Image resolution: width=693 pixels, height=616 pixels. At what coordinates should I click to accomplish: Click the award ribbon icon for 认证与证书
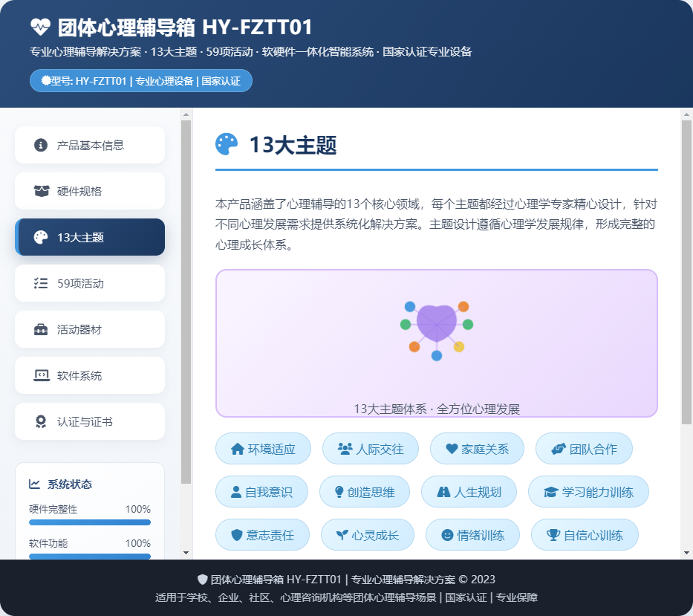41,421
